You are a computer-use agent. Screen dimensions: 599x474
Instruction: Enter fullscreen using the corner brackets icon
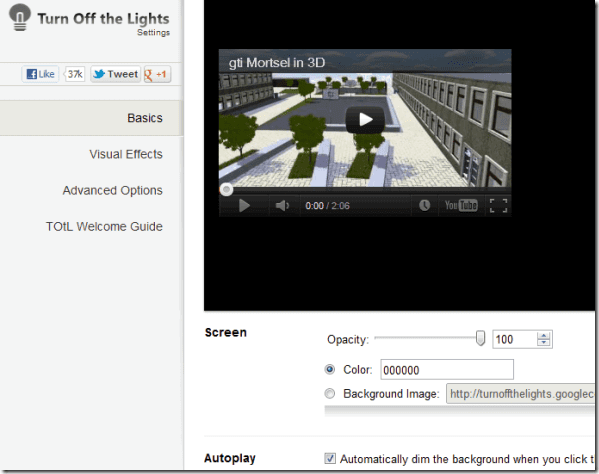pos(499,205)
